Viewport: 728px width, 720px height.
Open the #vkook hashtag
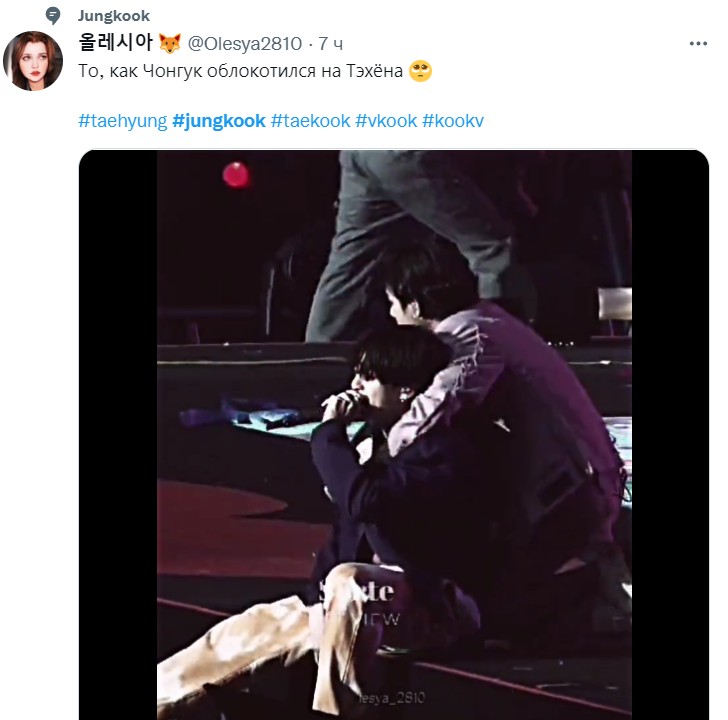(386, 121)
